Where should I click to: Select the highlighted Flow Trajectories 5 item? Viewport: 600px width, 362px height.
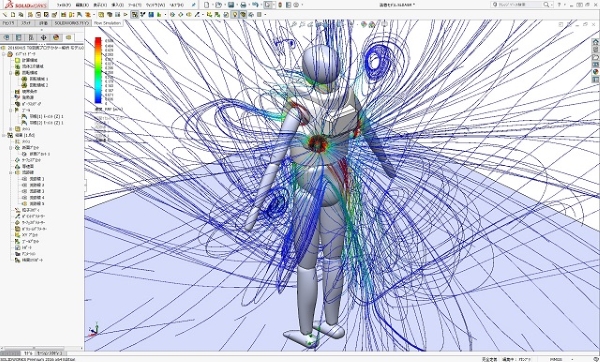(x=34, y=204)
